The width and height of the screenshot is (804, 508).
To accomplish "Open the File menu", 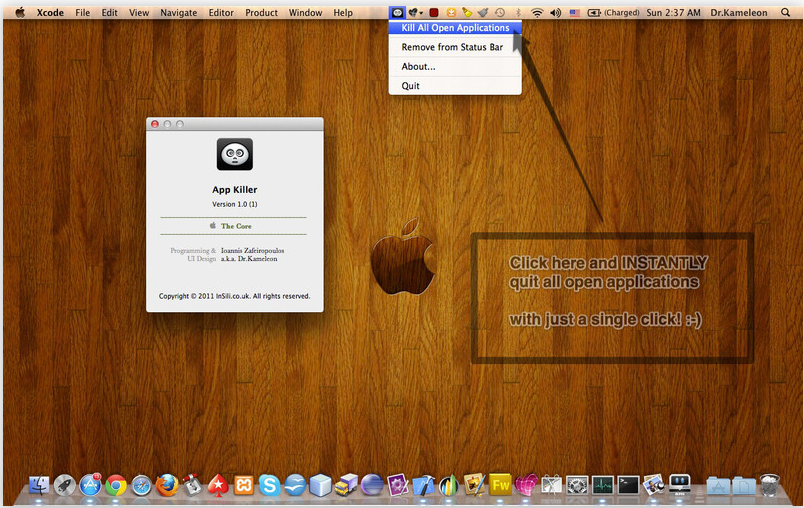I will point(83,13).
